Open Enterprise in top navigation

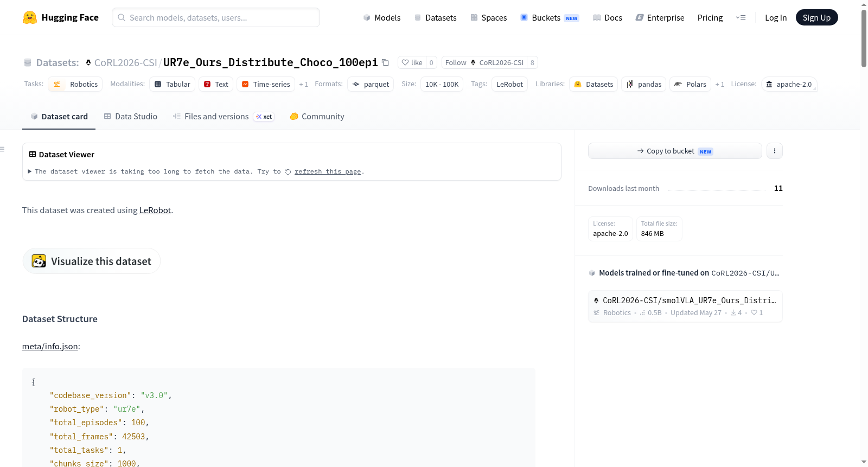pos(660,17)
